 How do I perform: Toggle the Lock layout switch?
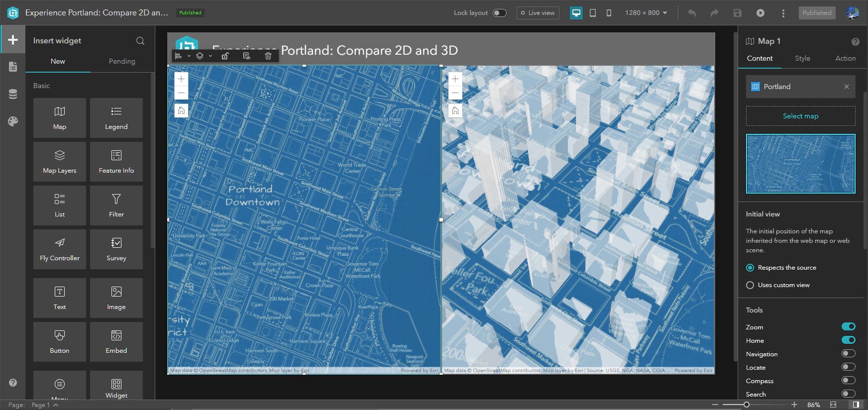coord(499,13)
